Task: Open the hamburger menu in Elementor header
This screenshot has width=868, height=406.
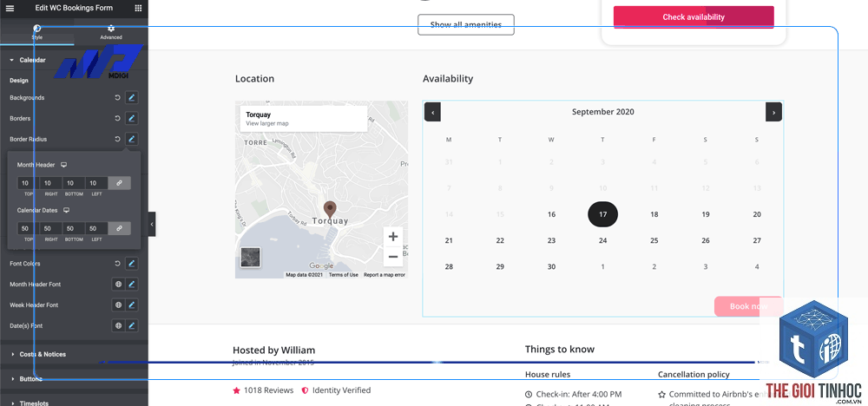Action: 10,9
